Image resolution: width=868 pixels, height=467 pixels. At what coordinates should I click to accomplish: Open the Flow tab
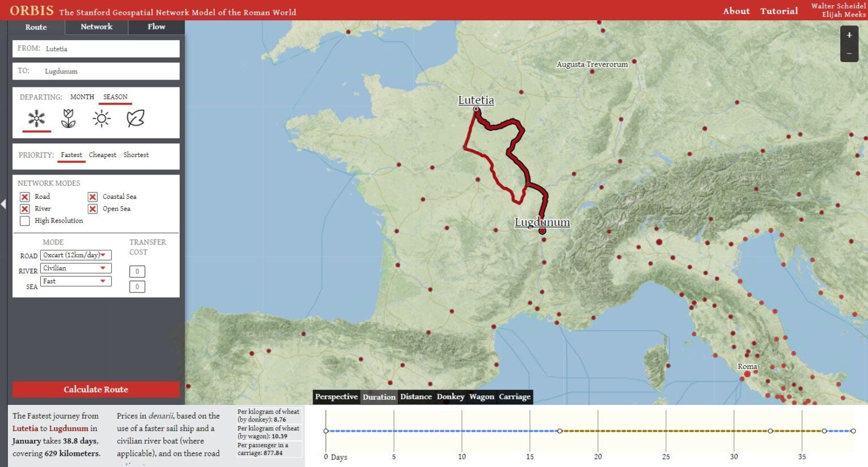pos(156,27)
